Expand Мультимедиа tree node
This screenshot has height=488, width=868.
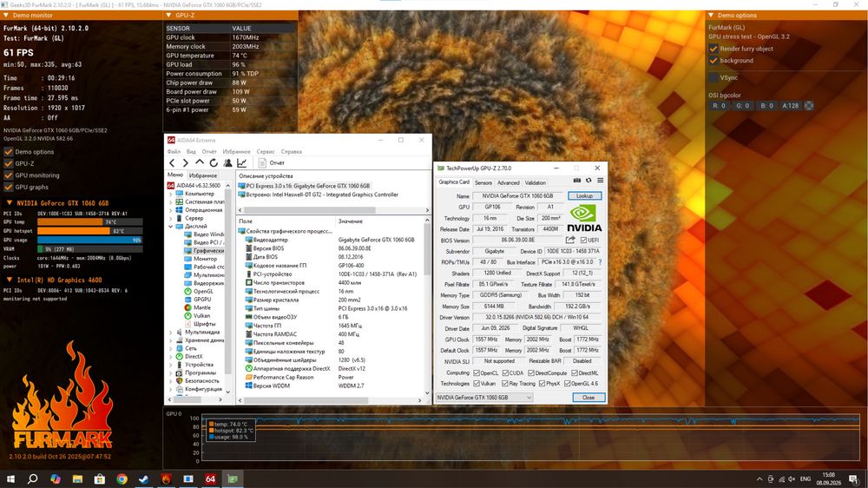(170, 333)
